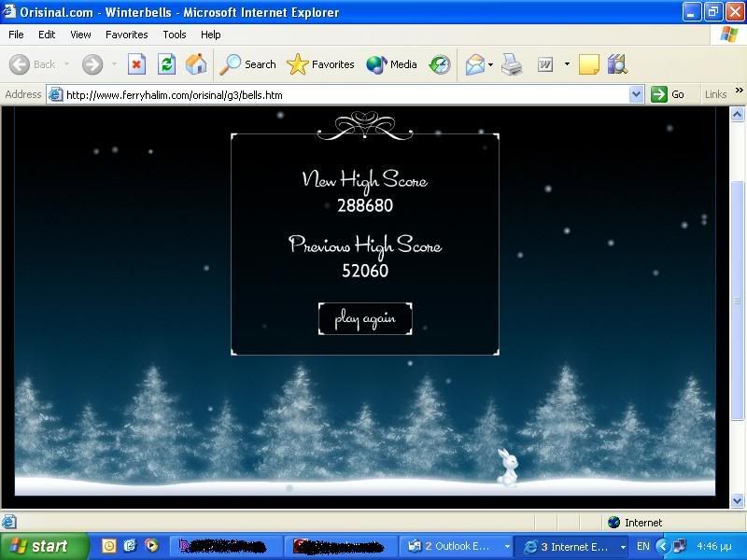
Task: Expand the Links toolbar chevron
Action: pyautogui.click(x=739, y=91)
